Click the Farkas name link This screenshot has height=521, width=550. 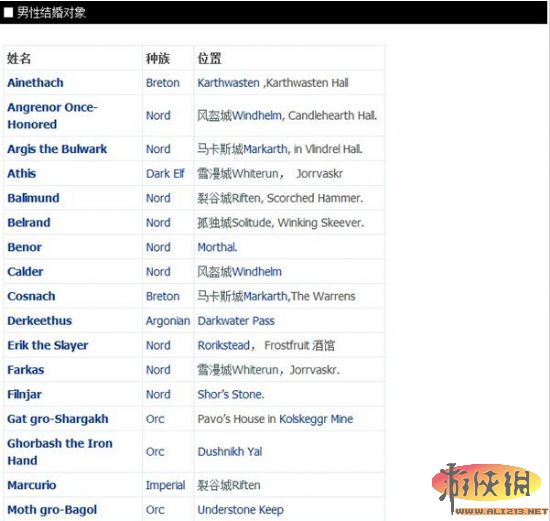pyautogui.click(x=26, y=370)
